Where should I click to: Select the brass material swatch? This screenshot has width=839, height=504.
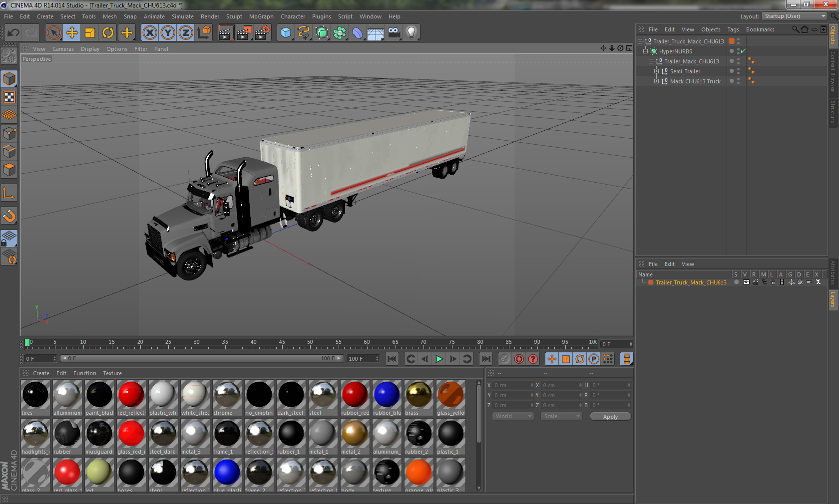point(419,398)
